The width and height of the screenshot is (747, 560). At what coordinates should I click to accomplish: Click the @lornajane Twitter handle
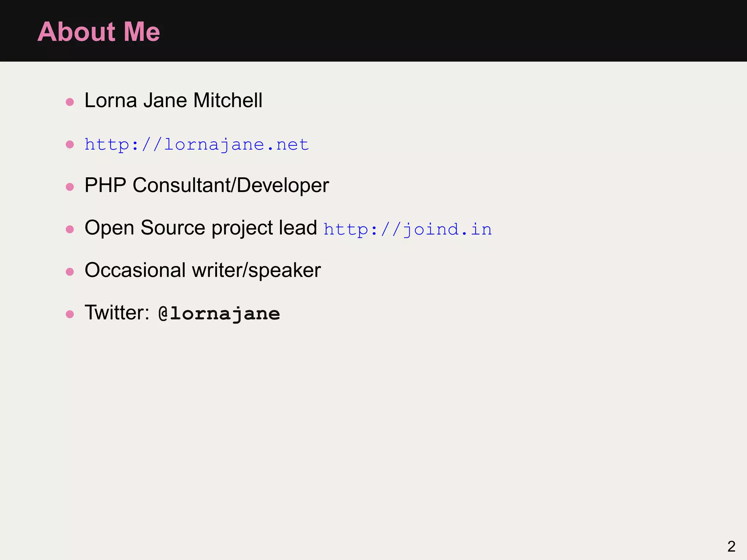219,314
